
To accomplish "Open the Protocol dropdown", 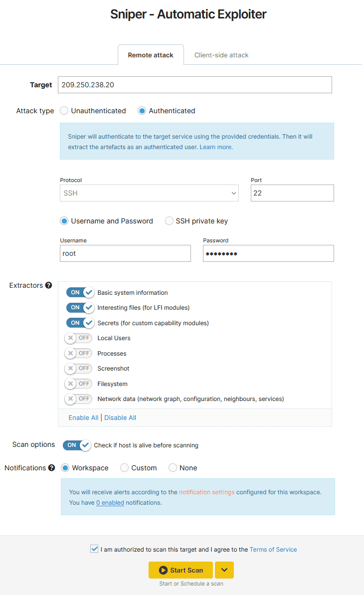I will (x=149, y=193).
